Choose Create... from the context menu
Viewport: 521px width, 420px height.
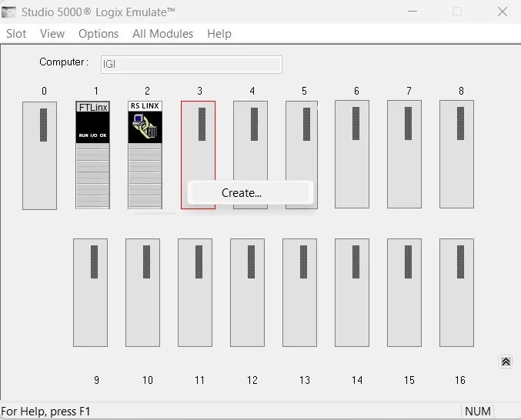tap(250, 192)
